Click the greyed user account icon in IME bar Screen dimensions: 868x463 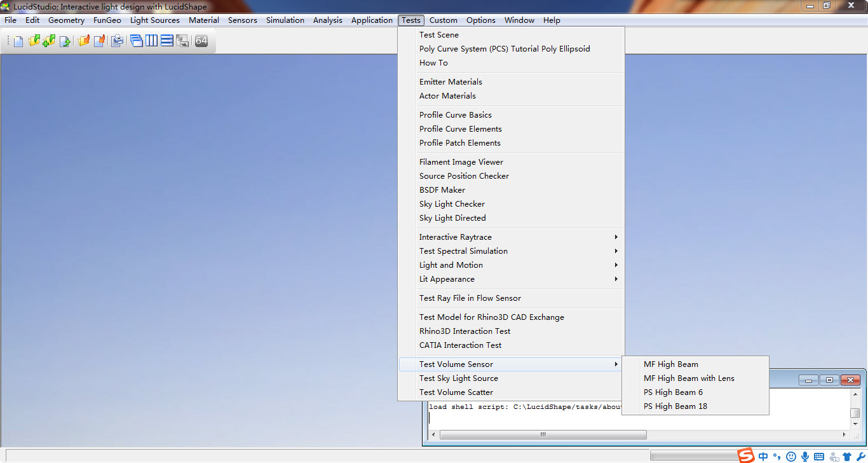834,457
